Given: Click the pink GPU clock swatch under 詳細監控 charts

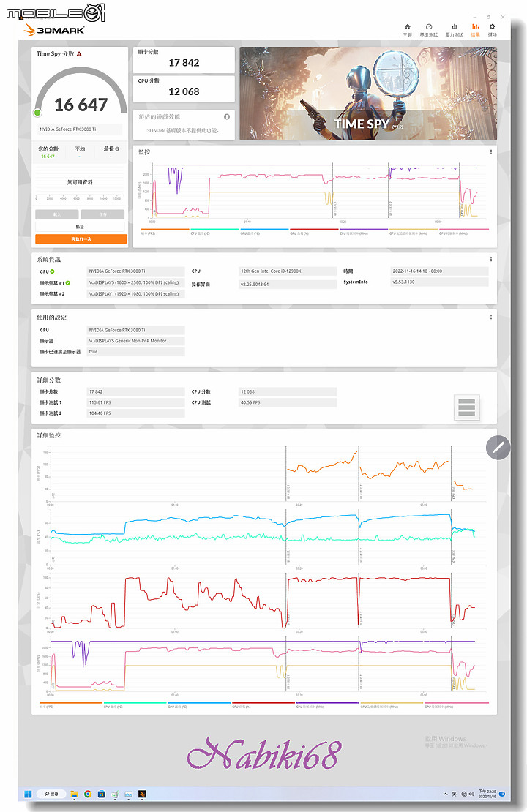Looking at the screenshot, I should point(457,703).
